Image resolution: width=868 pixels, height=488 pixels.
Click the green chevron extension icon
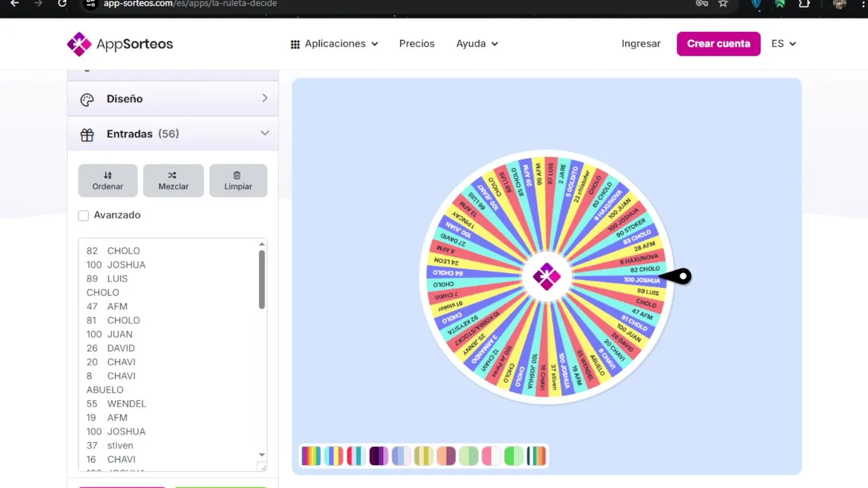click(x=780, y=3)
